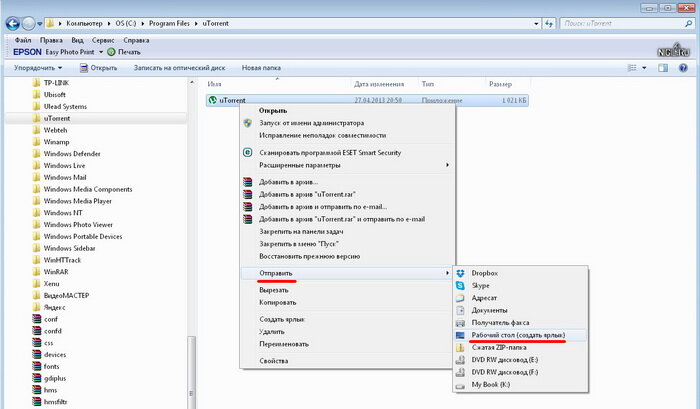Click WinRAR icon beside Добавить в архив "uTorrent.rar"
Screen dimensions: 700x409
click(248, 194)
